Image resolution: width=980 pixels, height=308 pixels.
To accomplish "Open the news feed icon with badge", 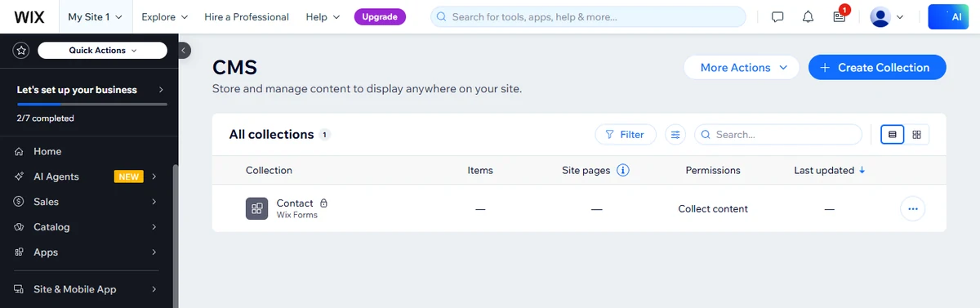I will (840, 16).
